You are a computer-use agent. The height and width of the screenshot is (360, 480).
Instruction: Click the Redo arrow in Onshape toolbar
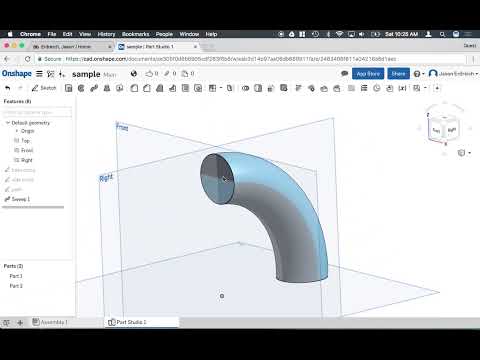(20, 88)
